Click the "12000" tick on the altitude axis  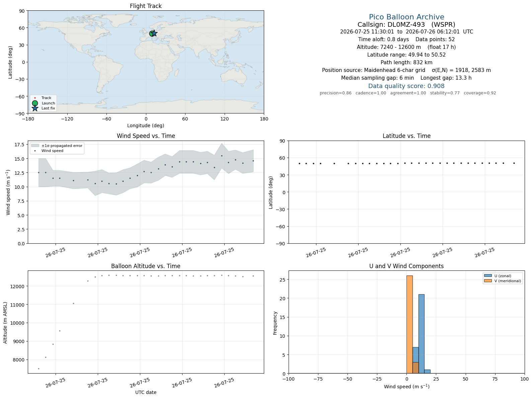18,286
